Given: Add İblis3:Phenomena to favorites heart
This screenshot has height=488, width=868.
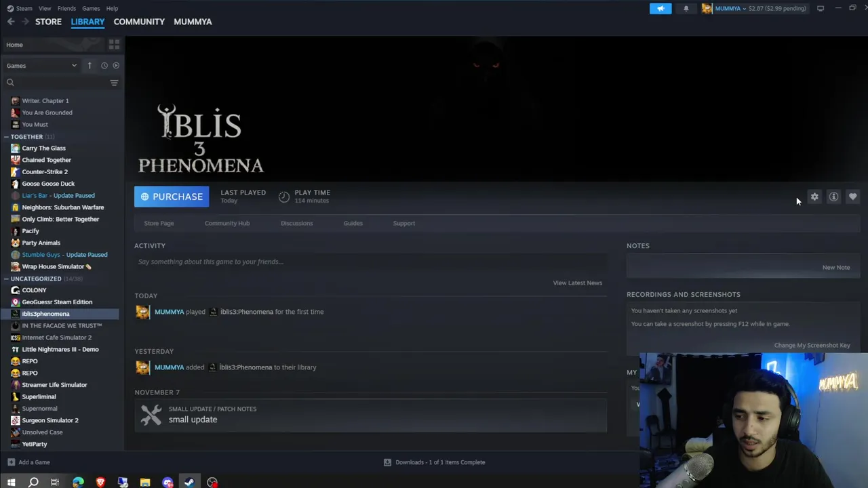Looking at the screenshot, I should click(852, 197).
